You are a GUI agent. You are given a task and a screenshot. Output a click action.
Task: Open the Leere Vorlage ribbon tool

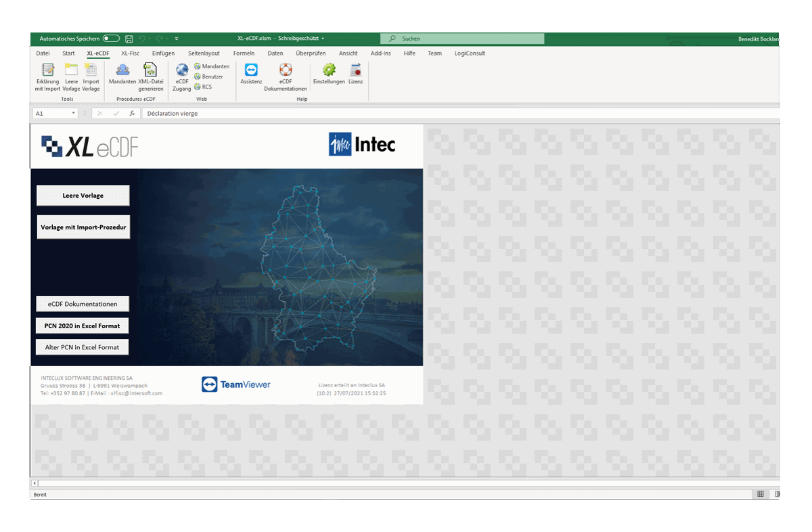[71, 70]
